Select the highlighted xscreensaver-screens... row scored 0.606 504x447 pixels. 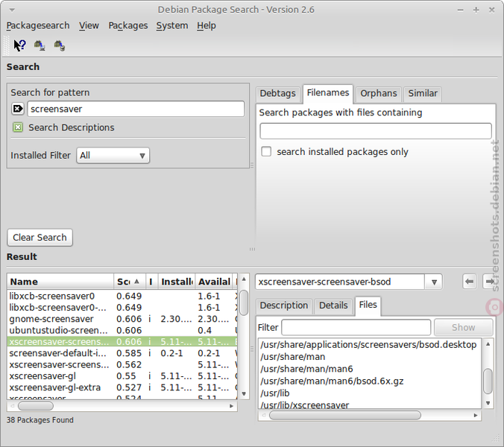(x=122, y=342)
